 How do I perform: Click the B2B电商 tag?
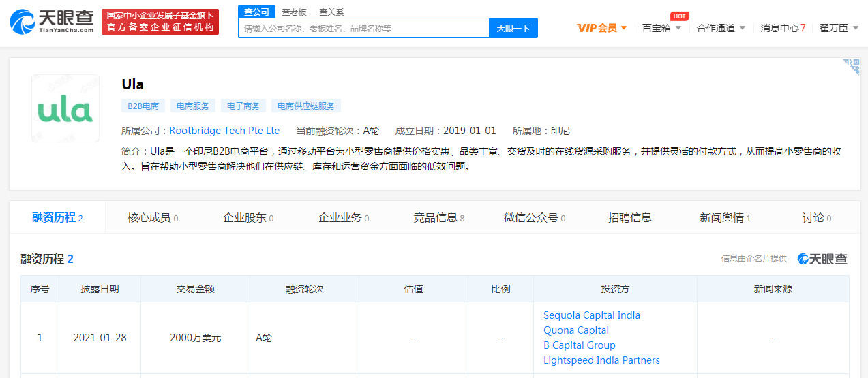(x=143, y=106)
